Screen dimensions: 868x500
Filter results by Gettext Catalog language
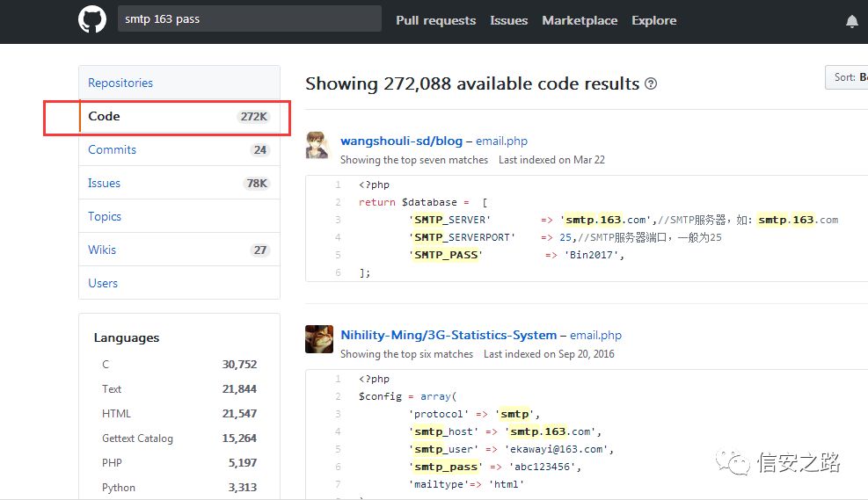[179, 438]
